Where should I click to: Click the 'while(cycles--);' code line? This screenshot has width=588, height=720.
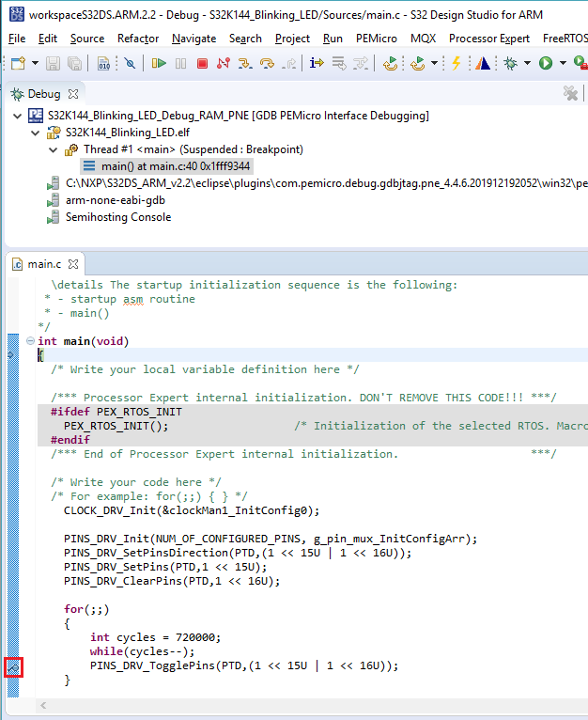[x=142, y=651]
